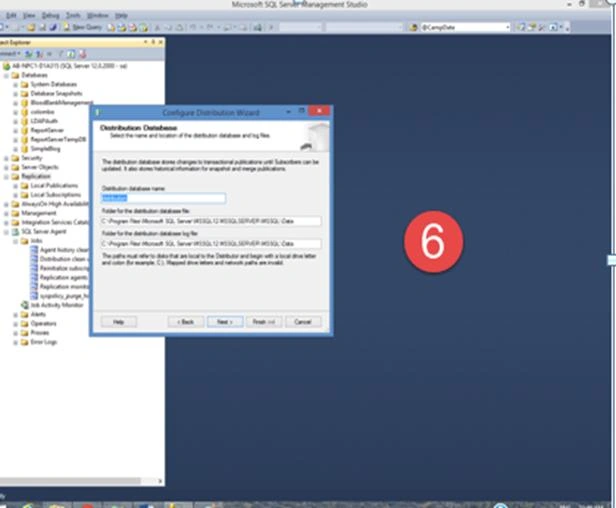Open the Tools menu
Image resolution: width=616 pixels, height=508 pixels.
pyautogui.click(x=73, y=15)
